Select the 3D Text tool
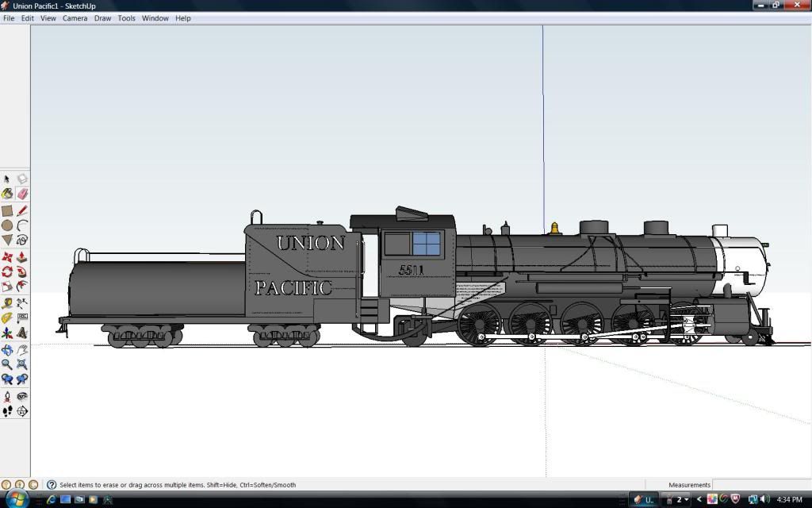The height and width of the screenshot is (508, 812). 21,333
